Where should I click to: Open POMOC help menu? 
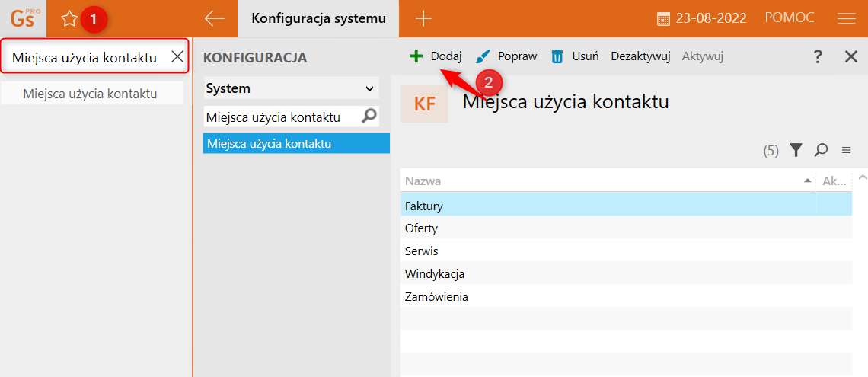tap(790, 18)
